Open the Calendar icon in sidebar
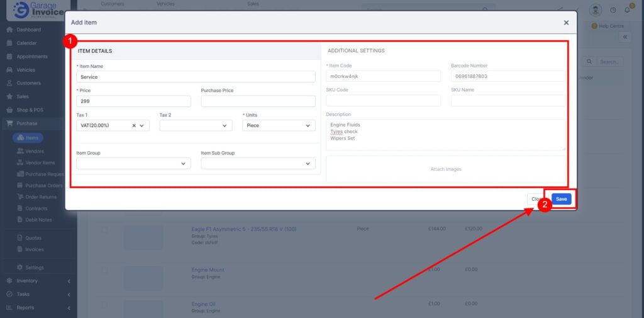This screenshot has height=318, width=644. pyautogui.click(x=9, y=43)
